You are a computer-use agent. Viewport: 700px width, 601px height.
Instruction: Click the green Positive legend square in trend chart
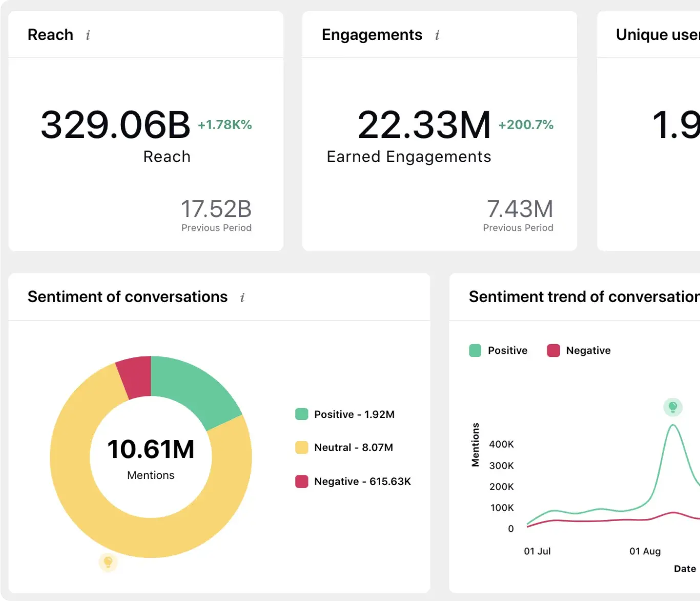(x=475, y=350)
